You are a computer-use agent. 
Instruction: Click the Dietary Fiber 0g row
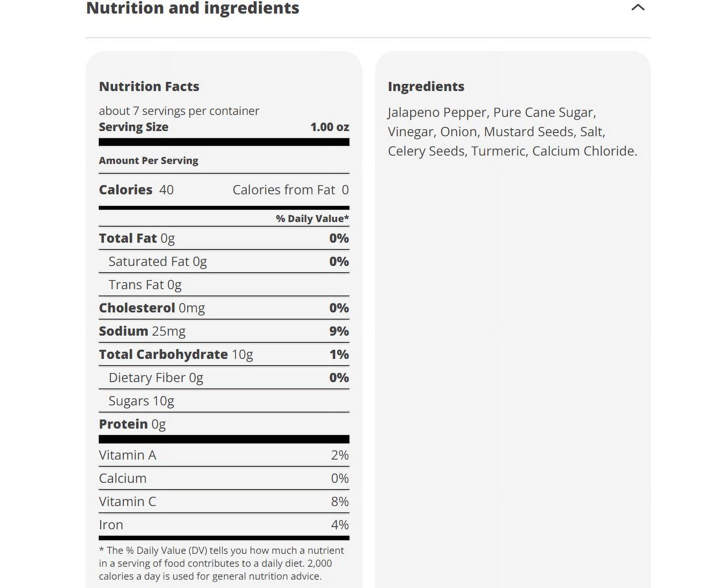224,378
